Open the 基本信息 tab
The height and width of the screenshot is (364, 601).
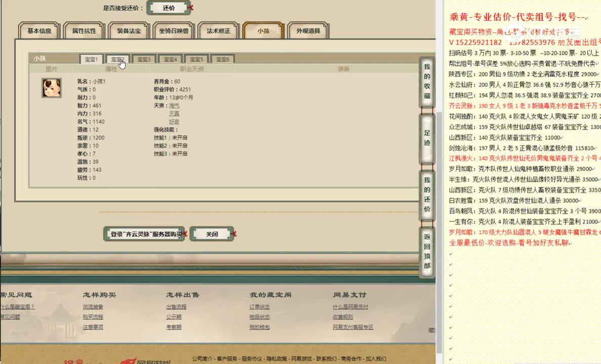(39, 31)
